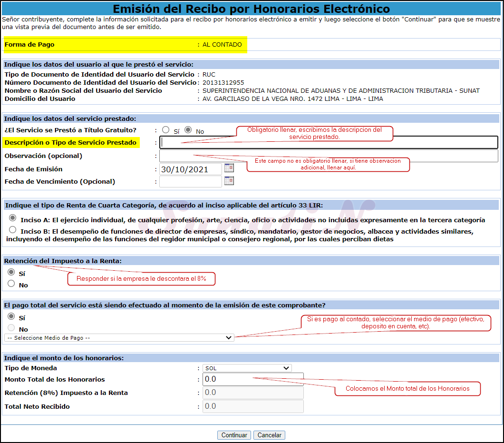Click the empty Fecha de Vencimiento field

point(190,181)
